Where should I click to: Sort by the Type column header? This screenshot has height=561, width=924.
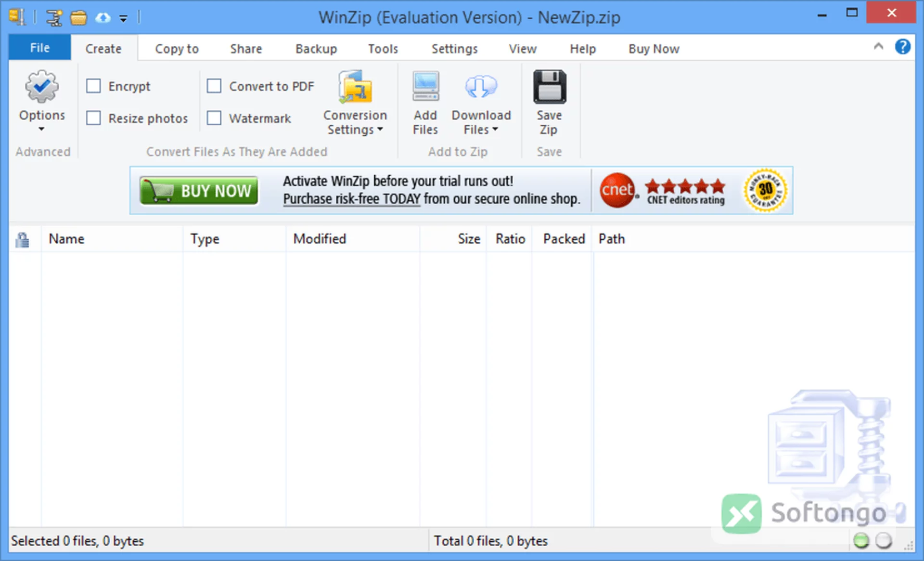coord(234,239)
